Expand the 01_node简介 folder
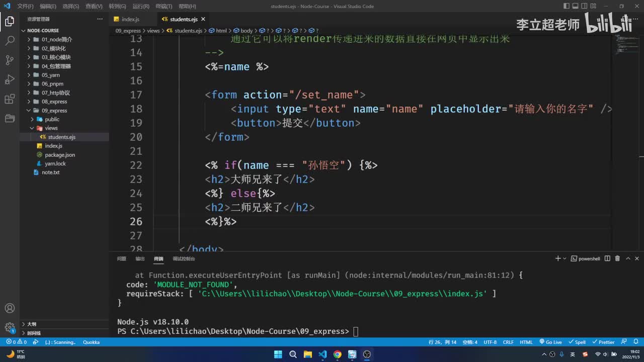This screenshot has width=644, height=362. click(64, 39)
